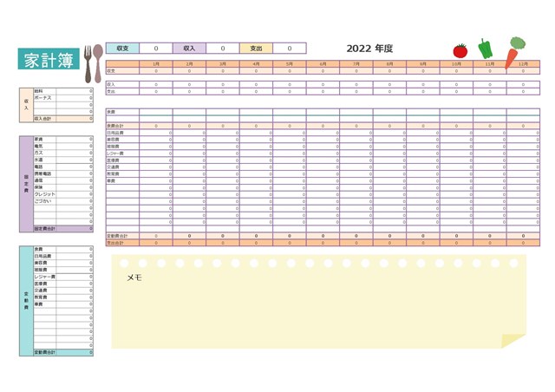Select the red tomato graphic
The height and width of the screenshot is (392, 555).
pos(460,50)
